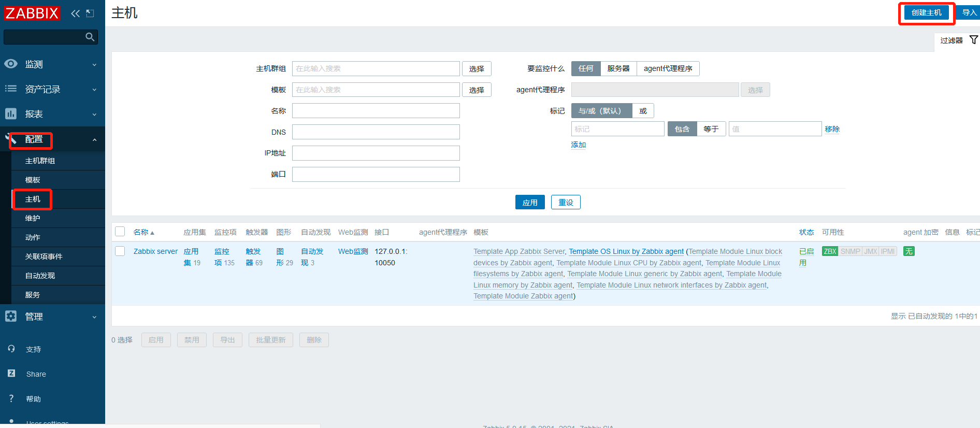Click the SNMP availability badge
This screenshot has width=980, height=428.
click(850, 251)
